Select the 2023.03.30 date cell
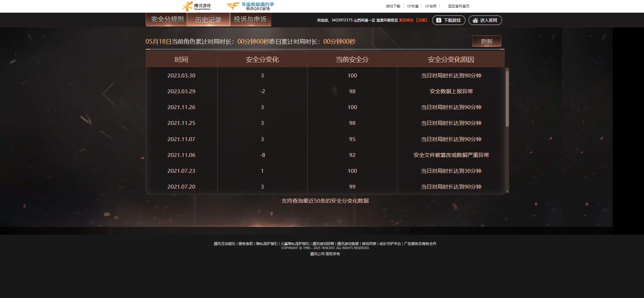Viewport: 644px width, 298px height. click(x=181, y=76)
